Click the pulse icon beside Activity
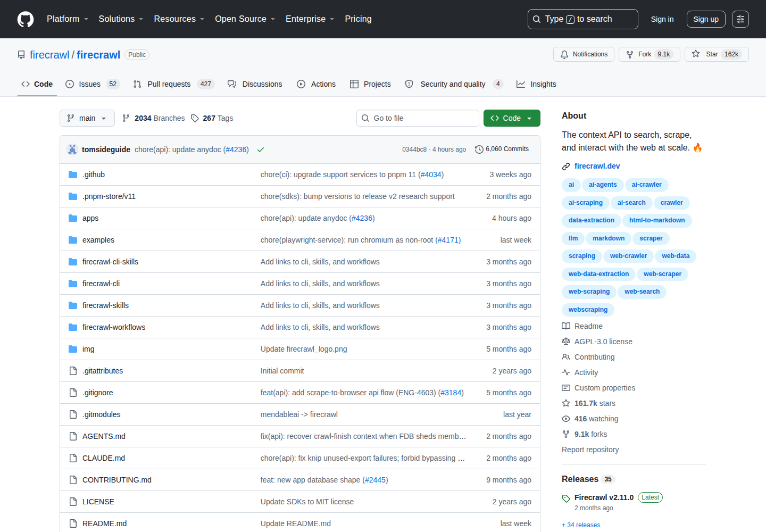The image size is (766, 532). 566,372
